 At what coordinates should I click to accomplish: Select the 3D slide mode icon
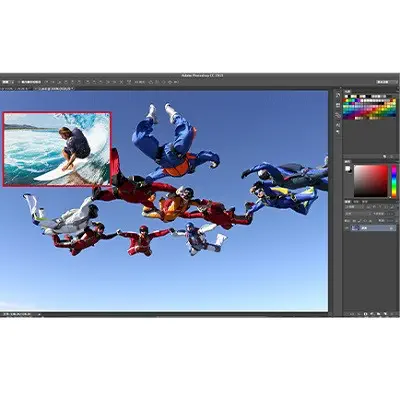170,82
